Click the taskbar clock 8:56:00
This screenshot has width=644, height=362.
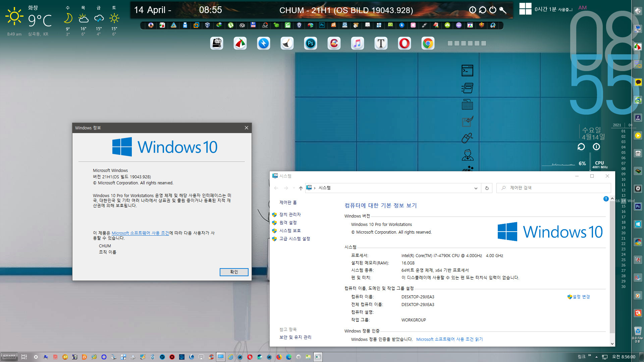(624, 357)
